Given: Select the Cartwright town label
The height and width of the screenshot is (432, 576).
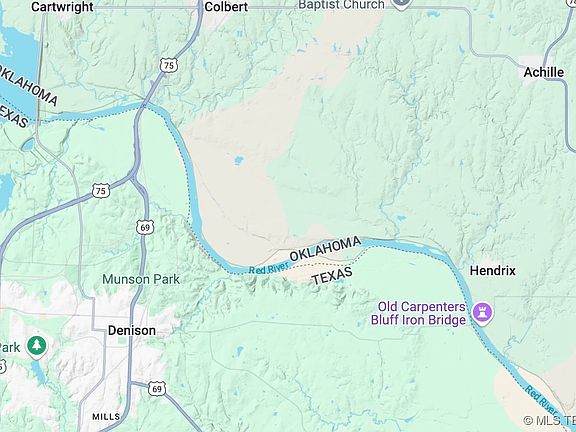Looking at the screenshot, I should (x=62, y=7).
